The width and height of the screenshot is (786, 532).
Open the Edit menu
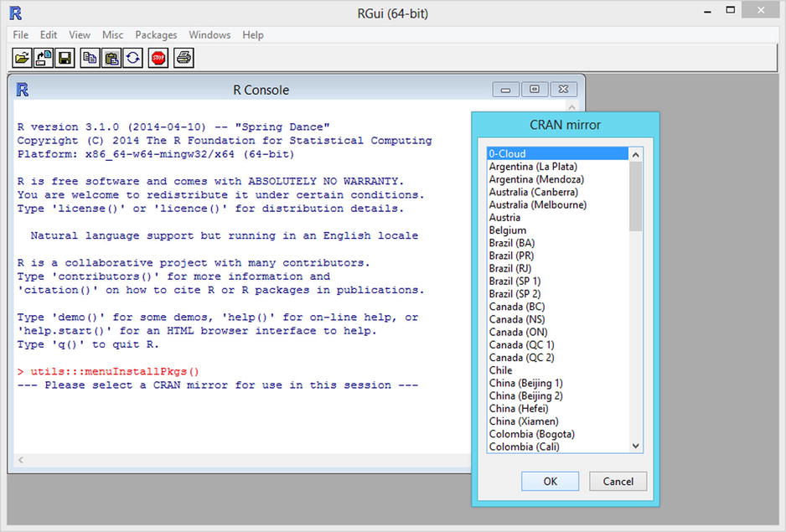(x=49, y=35)
